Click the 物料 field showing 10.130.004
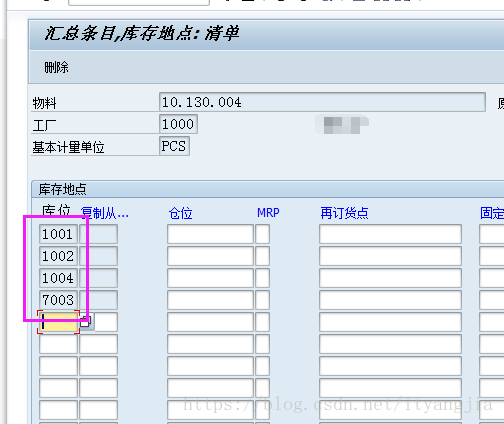504x424 pixels. (322, 102)
